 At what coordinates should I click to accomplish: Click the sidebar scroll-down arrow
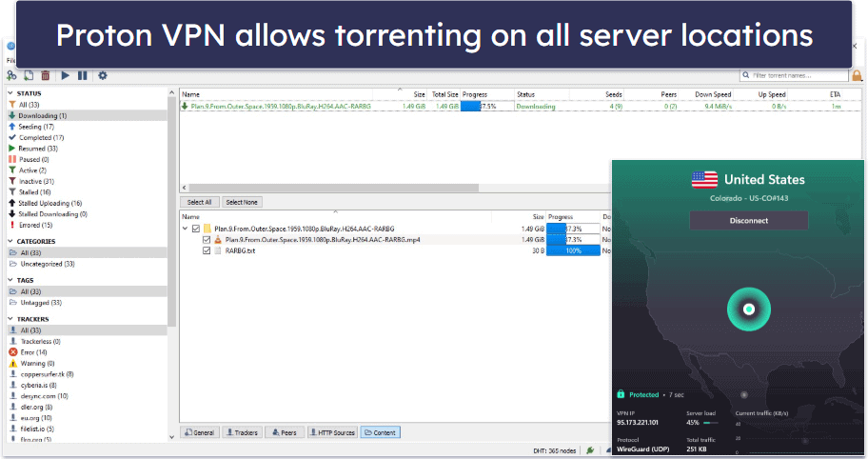click(x=171, y=437)
